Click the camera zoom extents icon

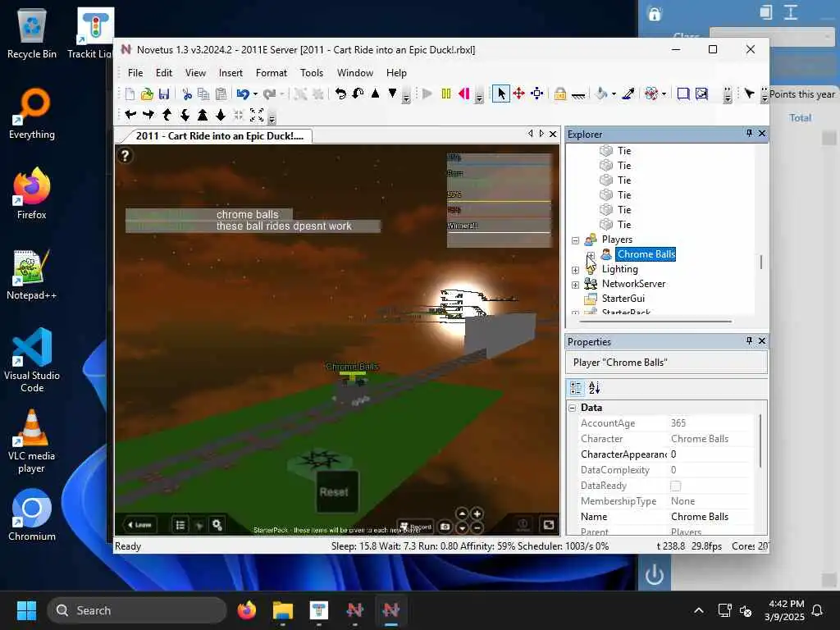point(257,115)
